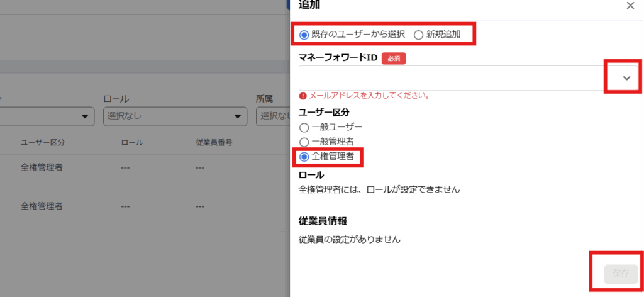Open the 所属 filter dropdown
Screen dimensions: 644x297
pyautogui.click(x=272, y=116)
